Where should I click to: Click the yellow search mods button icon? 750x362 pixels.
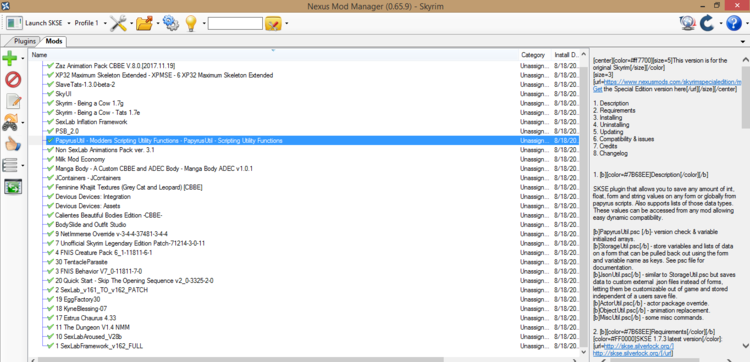point(273,23)
